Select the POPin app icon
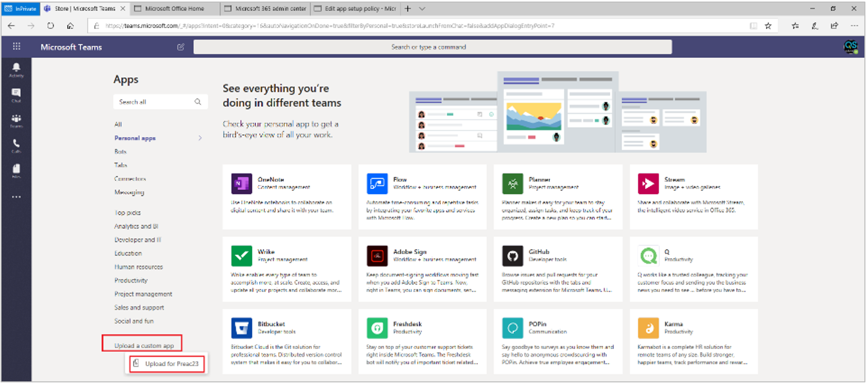868x386 pixels. tap(513, 328)
